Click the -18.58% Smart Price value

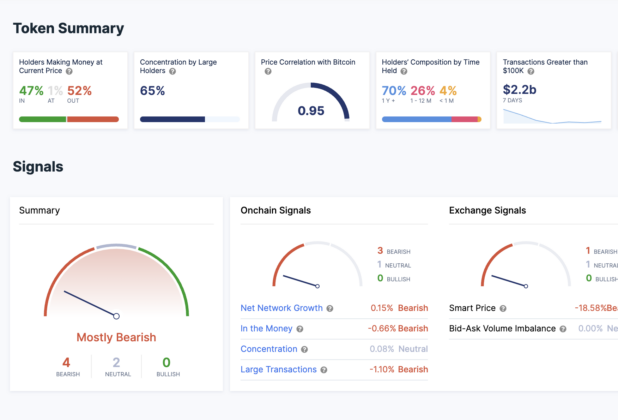click(590, 308)
